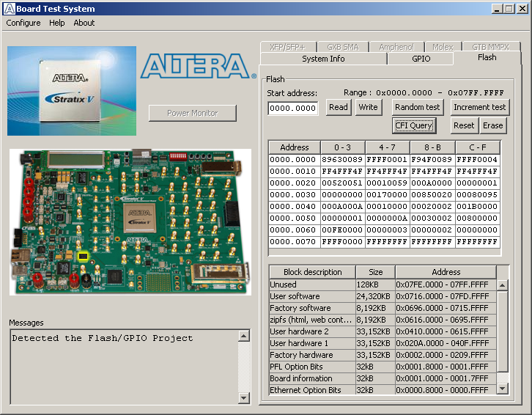Screen dimensions: 532x415
Task: Select cell 00FE0000 in memory table
Action: (x=342, y=230)
